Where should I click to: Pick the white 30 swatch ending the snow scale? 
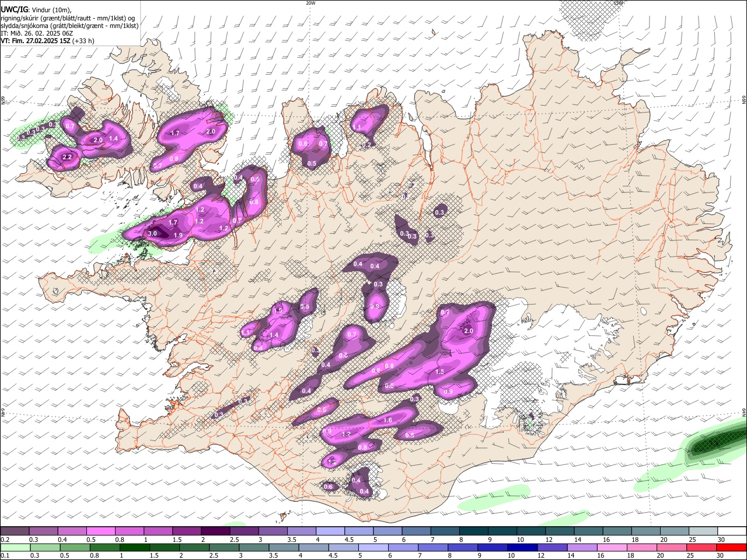tap(732, 531)
